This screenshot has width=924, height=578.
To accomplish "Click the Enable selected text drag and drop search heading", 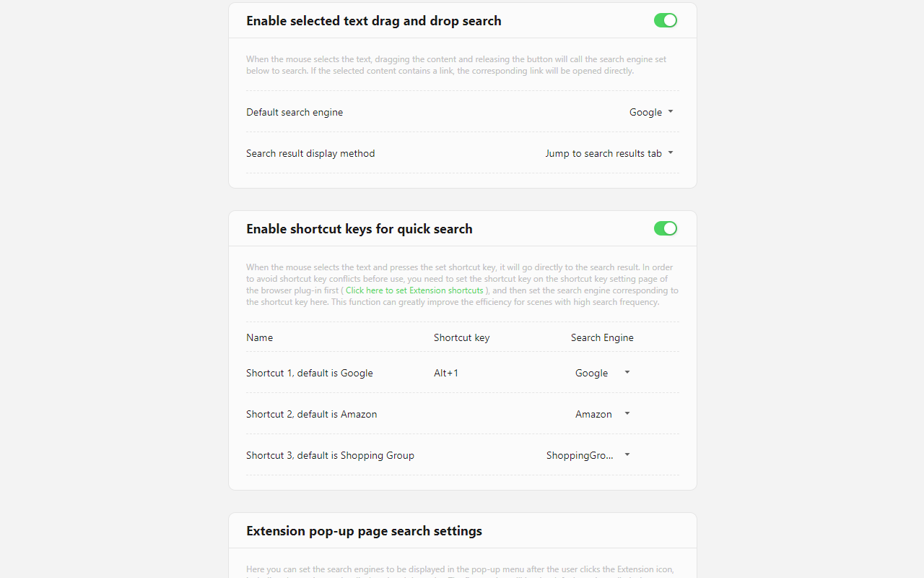I will coord(373,21).
